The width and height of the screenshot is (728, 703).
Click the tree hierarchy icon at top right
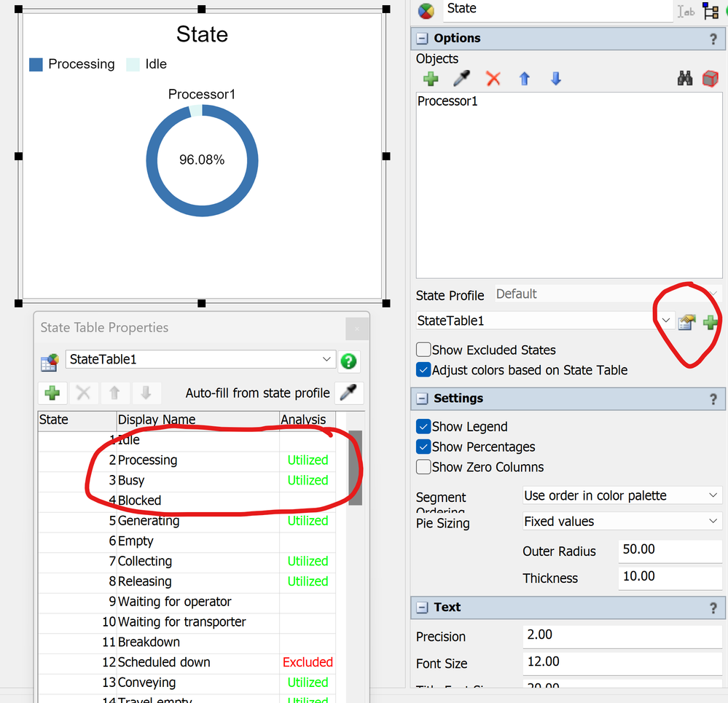click(711, 11)
